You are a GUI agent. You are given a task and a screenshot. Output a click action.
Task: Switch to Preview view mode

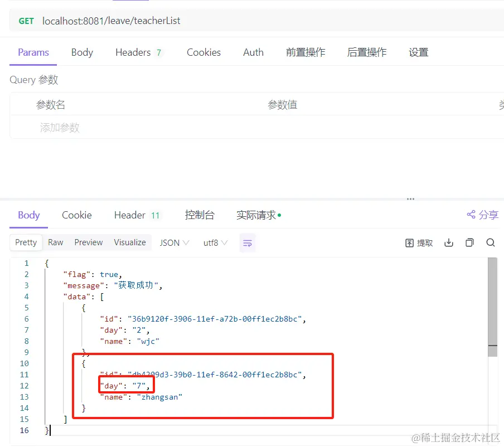click(89, 242)
